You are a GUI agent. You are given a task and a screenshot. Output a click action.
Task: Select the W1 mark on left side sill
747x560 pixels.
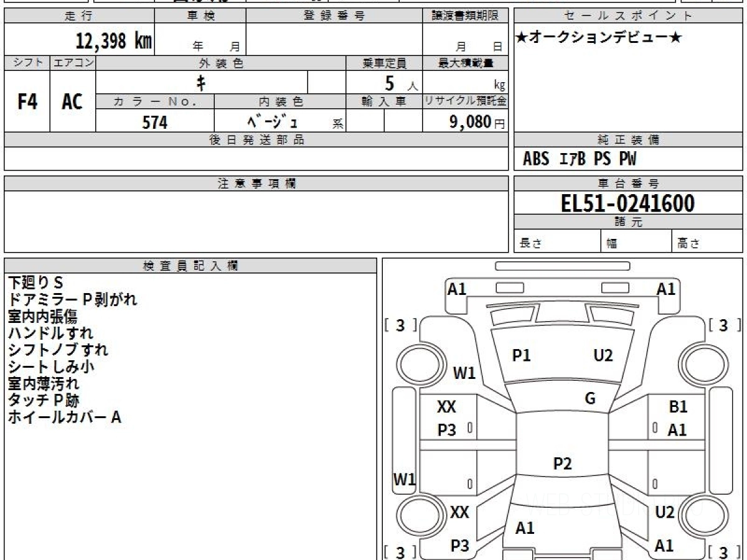coord(405,479)
